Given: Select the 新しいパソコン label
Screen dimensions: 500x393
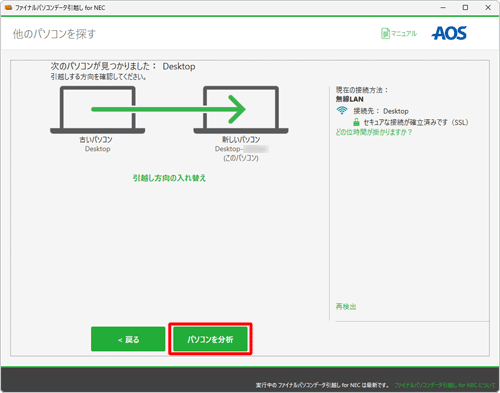Looking at the screenshot, I should click(x=241, y=140).
